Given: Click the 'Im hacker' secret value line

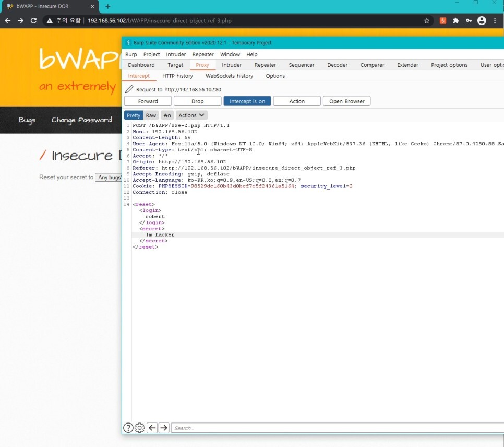Looking at the screenshot, I should [160, 234].
